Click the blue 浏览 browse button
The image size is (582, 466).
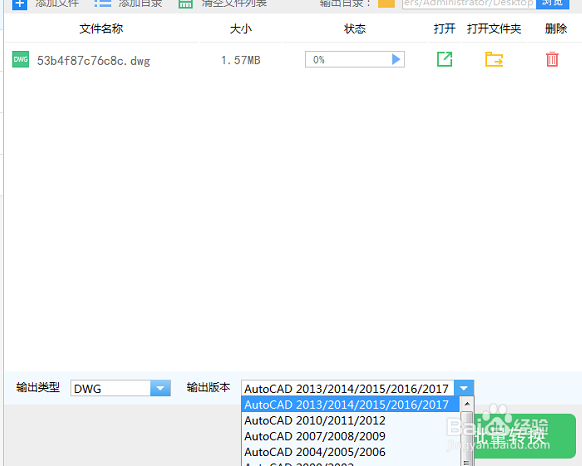click(x=552, y=4)
